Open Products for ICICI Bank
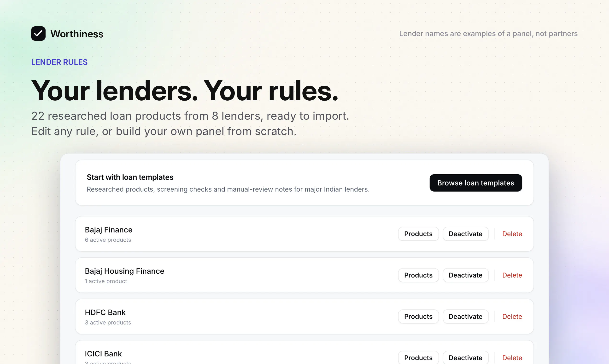Image resolution: width=609 pixels, height=364 pixels. click(x=418, y=358)
